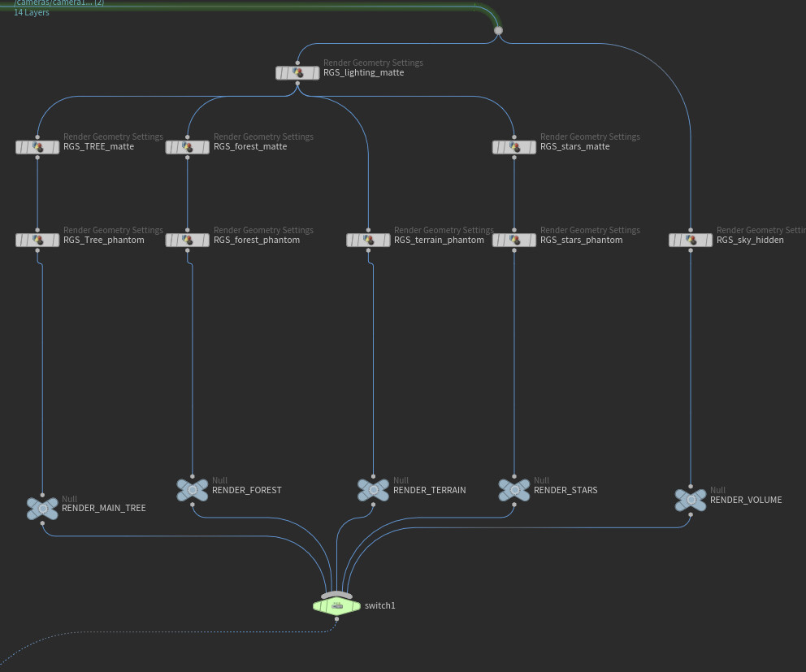Toggle bypass flag on RGS_Tree_phantom node
Viewport: 806px width, 672px height.
click(x=20, y=240)
